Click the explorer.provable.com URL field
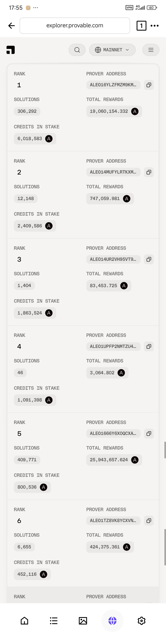The image size is (166, 644). point(75,26)
